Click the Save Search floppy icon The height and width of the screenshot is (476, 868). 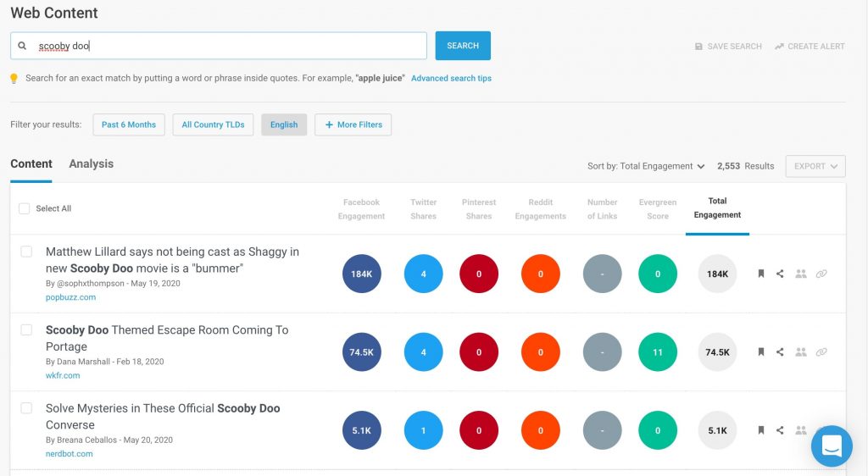(698, 47)
